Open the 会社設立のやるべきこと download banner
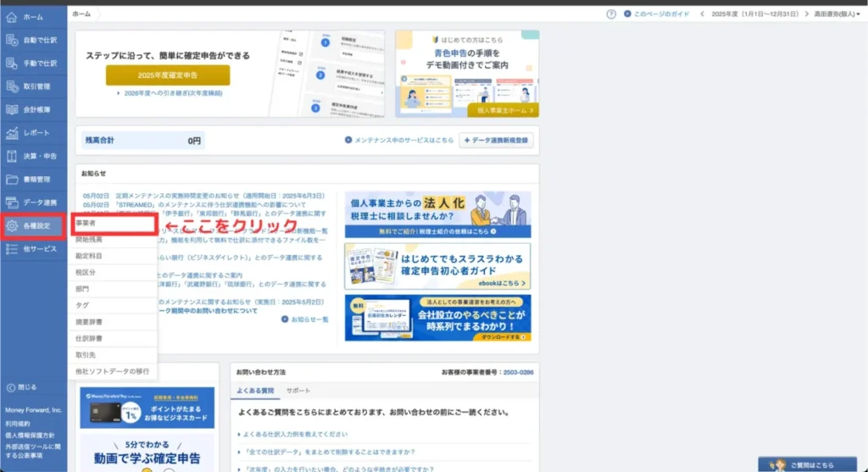This screenshot has width=868, height=472. [x=437, y=318]
